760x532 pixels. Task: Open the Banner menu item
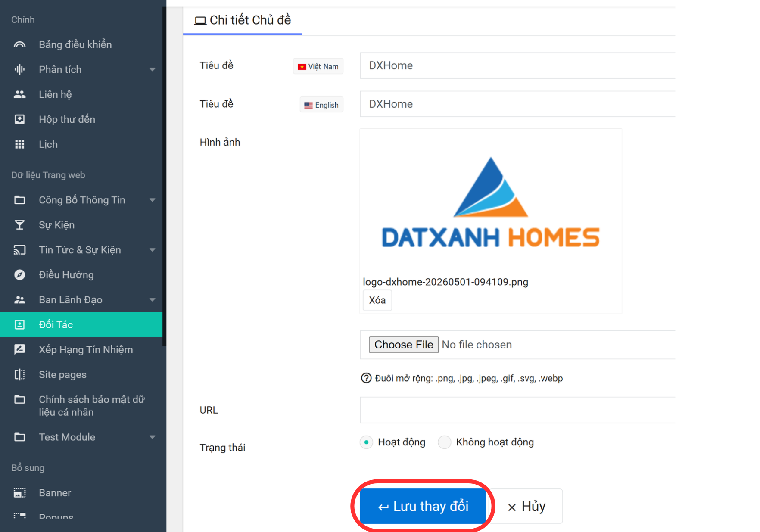pos(81,493)
